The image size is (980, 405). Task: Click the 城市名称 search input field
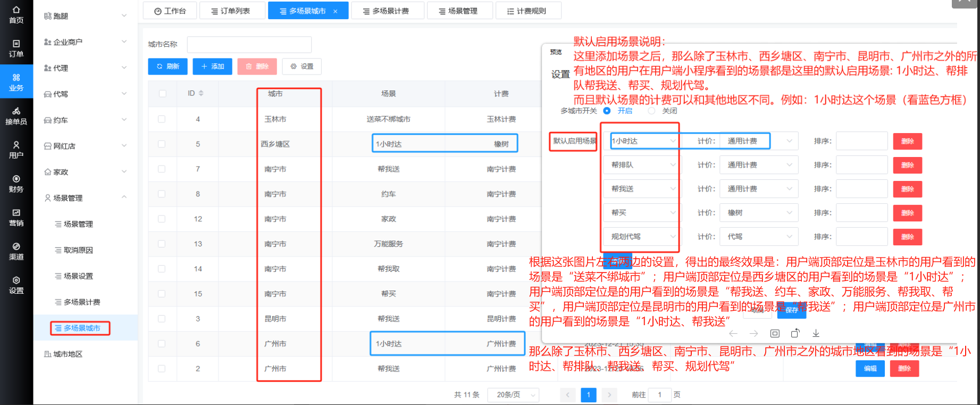point(249,45)
